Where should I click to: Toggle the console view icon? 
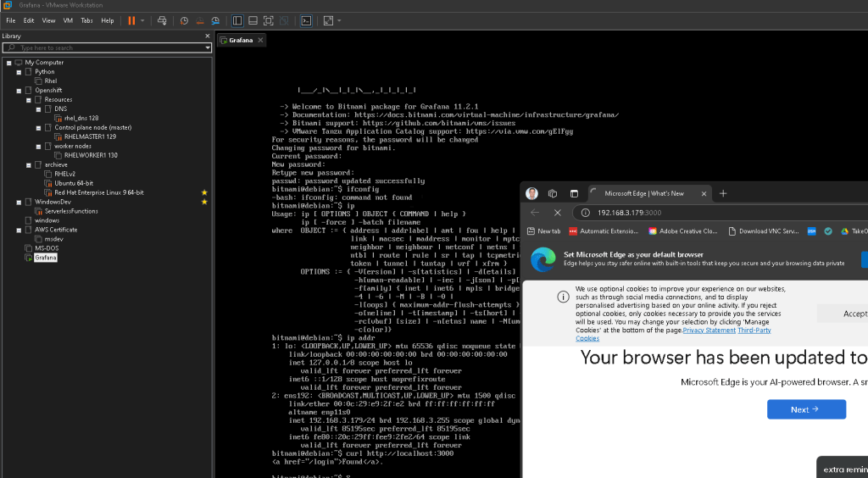point(306,20)
